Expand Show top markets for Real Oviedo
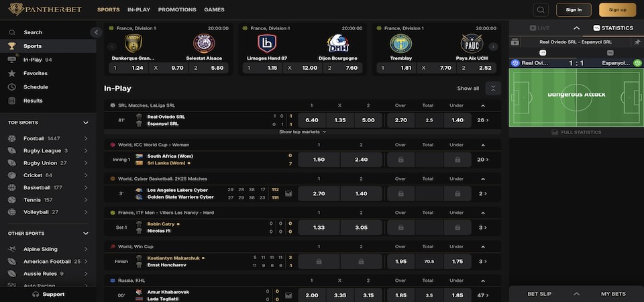 pos(303,132)
